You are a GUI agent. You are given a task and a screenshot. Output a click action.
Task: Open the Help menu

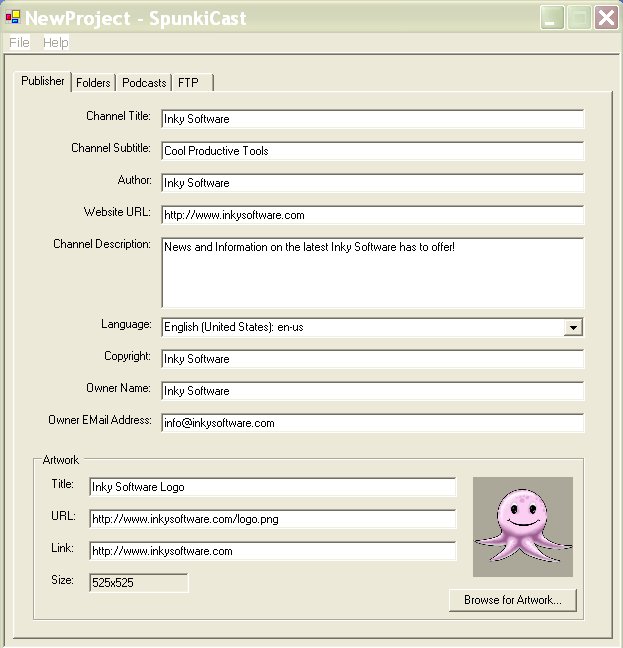click(x=56, y=43)
